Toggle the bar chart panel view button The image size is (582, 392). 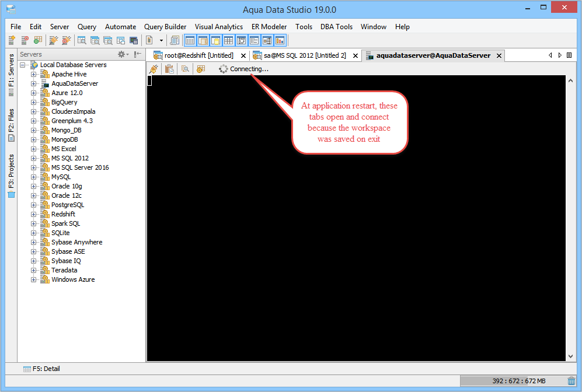(280, 40)
